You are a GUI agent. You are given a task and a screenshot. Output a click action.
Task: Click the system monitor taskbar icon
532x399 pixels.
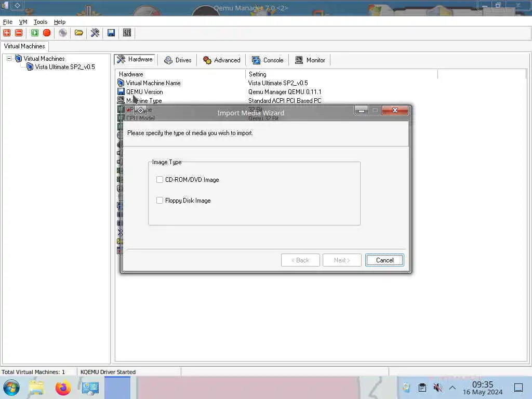pos(90,388)
